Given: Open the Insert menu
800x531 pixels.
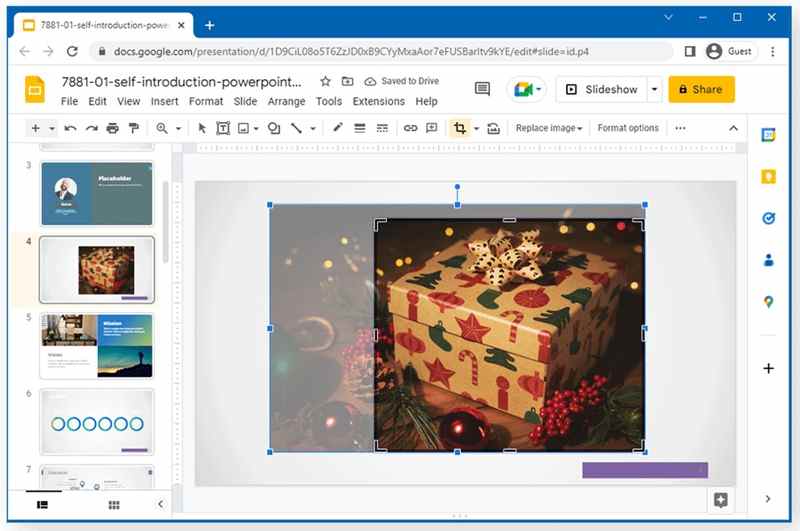Looking at the screenshot, I should tap(164, 102).
